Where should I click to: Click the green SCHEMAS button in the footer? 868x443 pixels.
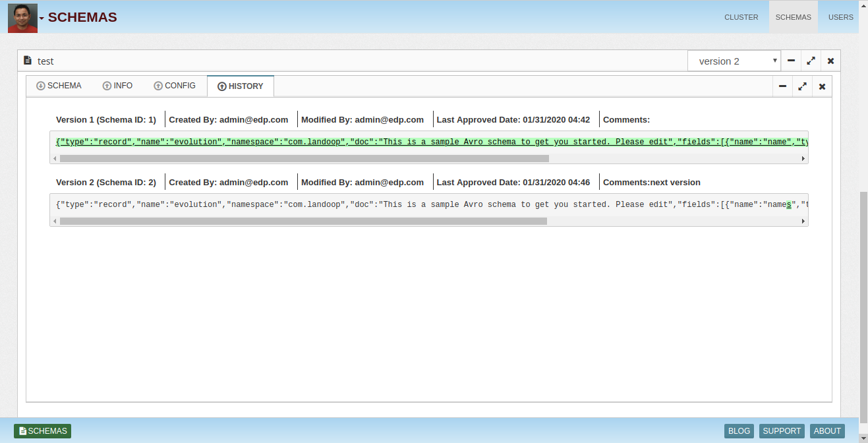[x=42, y=431]
